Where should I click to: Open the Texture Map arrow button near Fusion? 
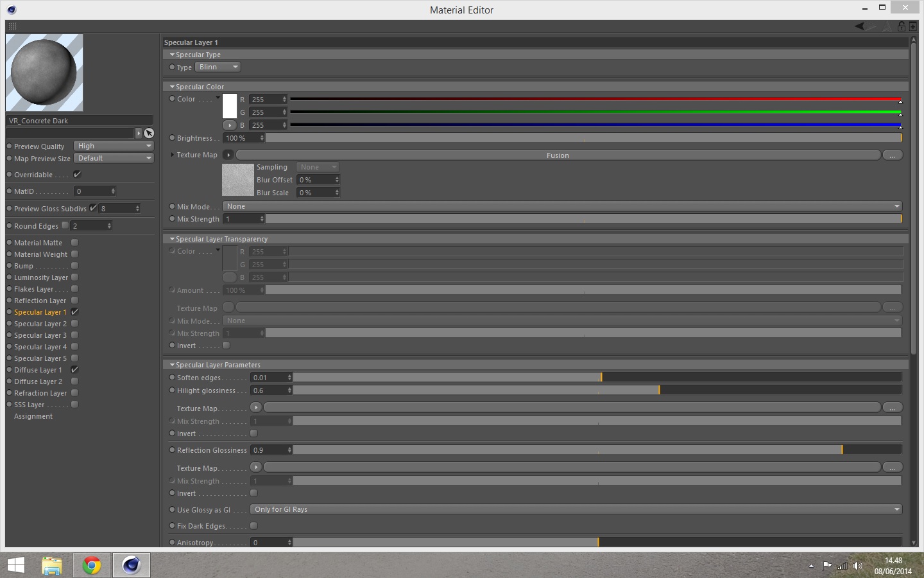tap(228, 155)
